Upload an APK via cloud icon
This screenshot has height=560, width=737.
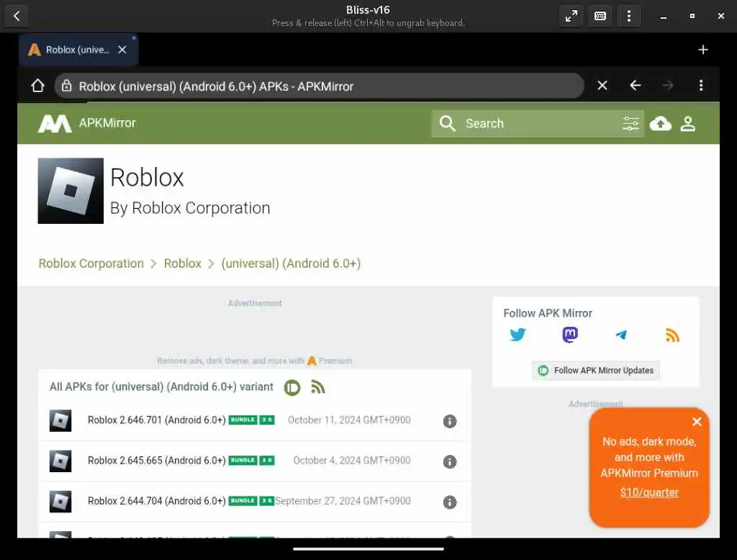(661, 124)
